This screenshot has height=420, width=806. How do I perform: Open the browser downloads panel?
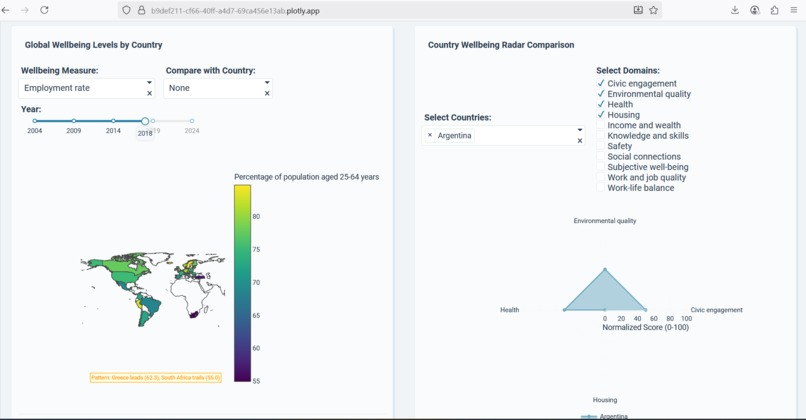tap(735, 10)
